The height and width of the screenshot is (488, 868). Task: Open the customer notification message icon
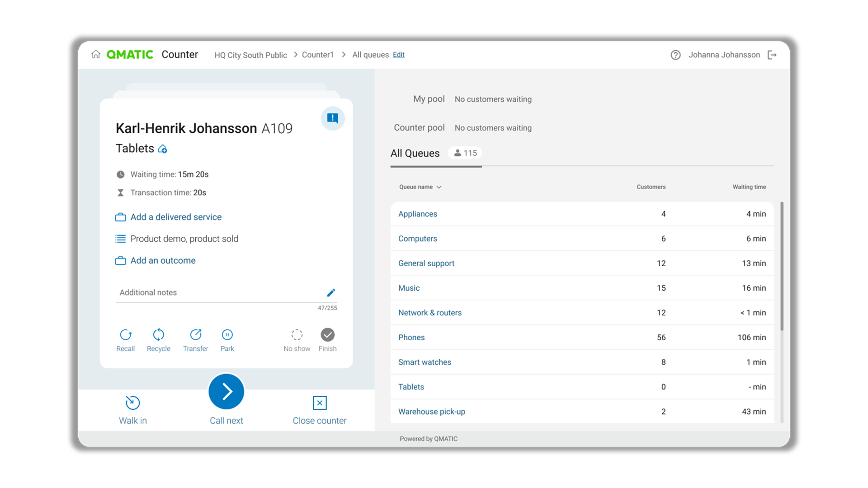[x=333, y=118]
